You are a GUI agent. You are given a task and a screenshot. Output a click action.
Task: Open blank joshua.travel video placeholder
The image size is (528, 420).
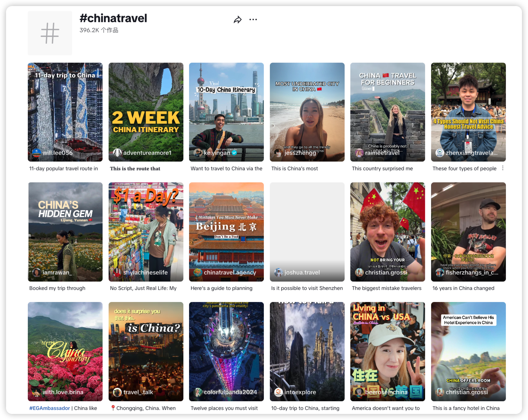click(307, 232)
